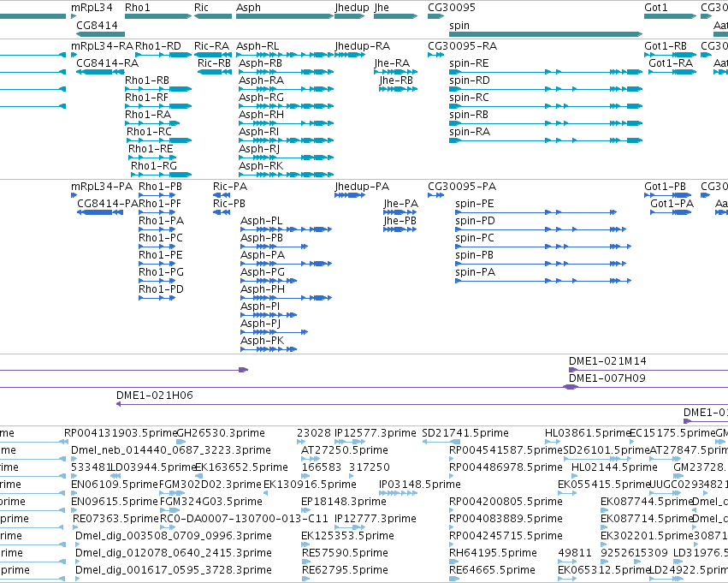Select protein Rho1-PD
The width and height of the screenshot is (728, 583).
(161, 289)
